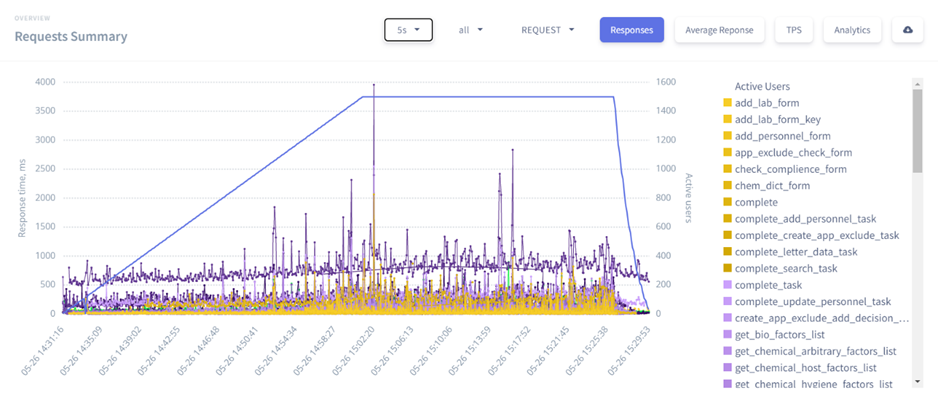Viewport: 938px width, 400px height.
Task: Open the 5s interval dropdown
Action: (408, 30)
